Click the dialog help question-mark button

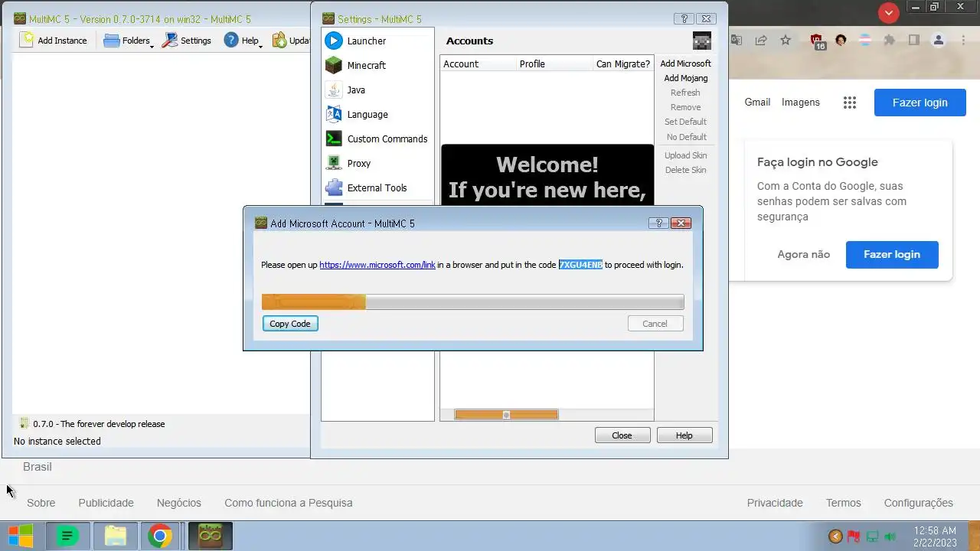658,223
